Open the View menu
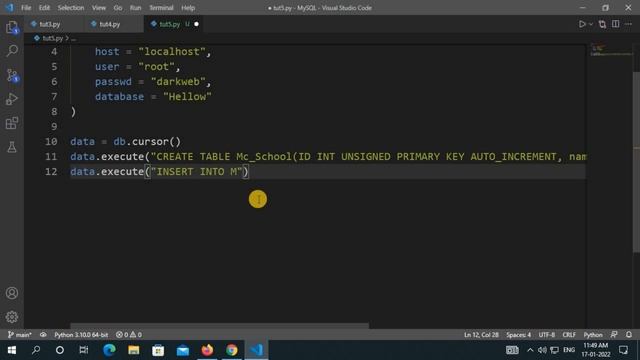 pyautogui.click(x=98, y=8)
